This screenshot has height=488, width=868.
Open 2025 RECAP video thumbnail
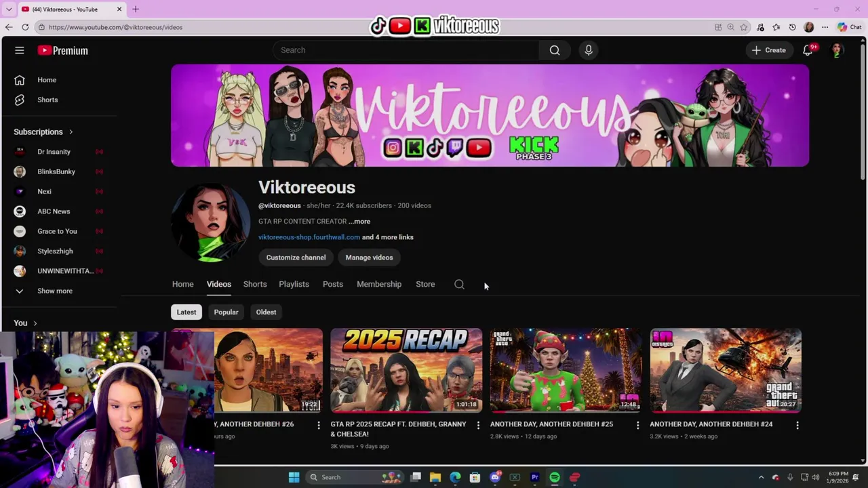406,371
